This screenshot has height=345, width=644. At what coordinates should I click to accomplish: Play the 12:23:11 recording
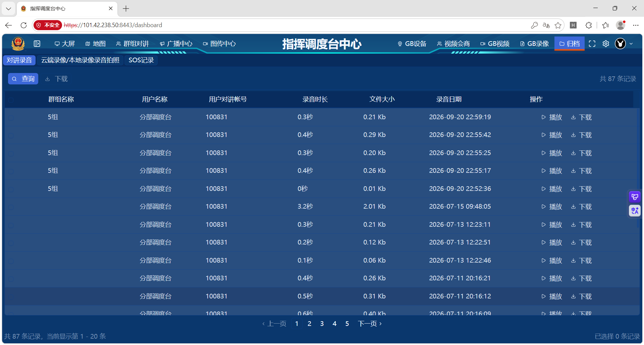(552, 225)
